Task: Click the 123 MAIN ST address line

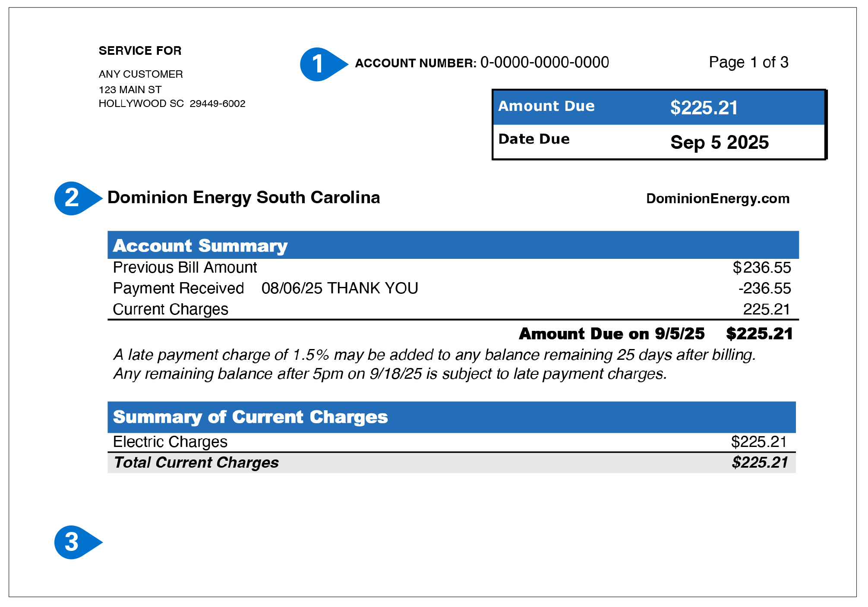Action: [x=130, y=90]
